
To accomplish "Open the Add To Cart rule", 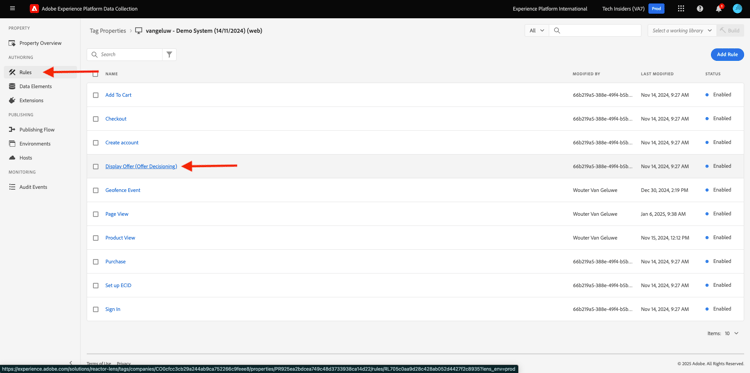I will [118, 95].
